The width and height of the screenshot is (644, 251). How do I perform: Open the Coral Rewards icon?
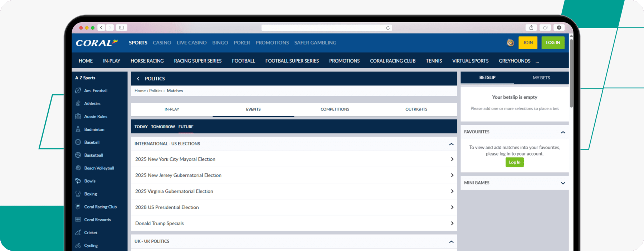[x=78, y=220]
